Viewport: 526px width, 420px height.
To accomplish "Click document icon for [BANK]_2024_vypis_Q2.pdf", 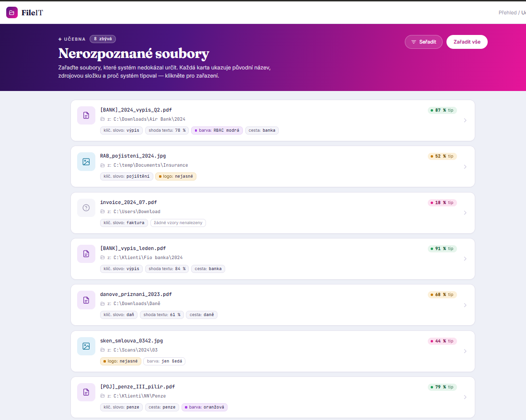I will coord(86,115).
